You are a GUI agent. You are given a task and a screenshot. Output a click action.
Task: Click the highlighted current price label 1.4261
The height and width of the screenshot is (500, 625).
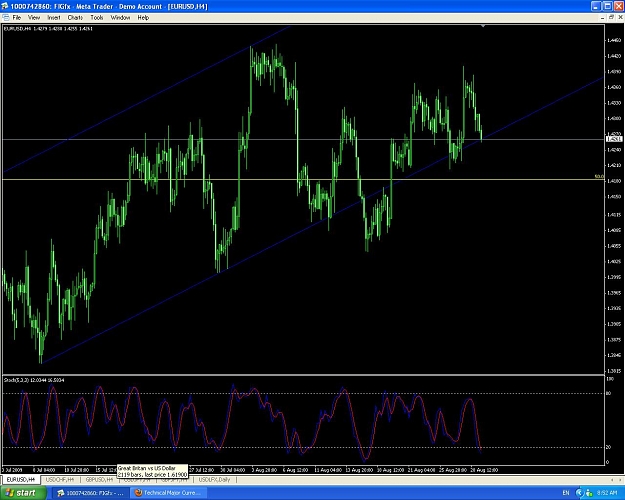[614, 139]
